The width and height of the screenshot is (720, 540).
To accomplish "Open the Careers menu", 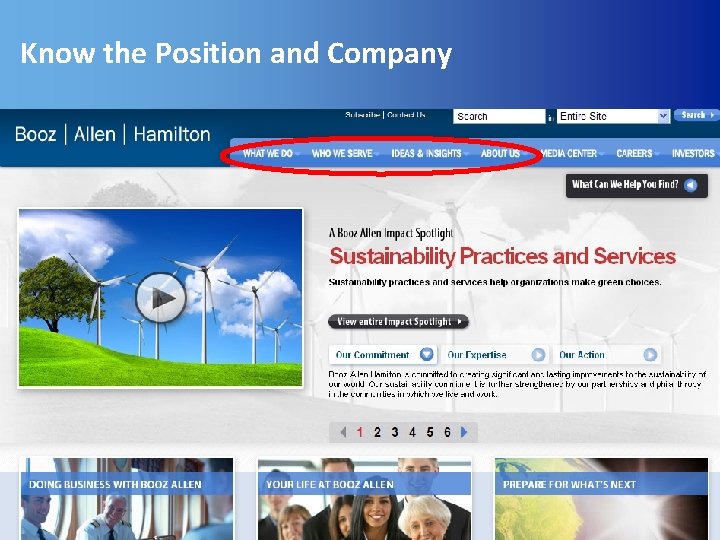I will (634, 153).
